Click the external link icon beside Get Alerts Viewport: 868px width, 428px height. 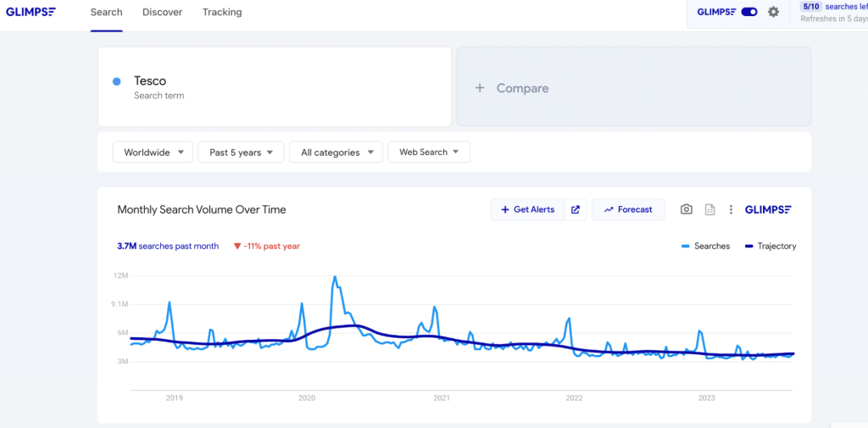click(x=576, y=209)
